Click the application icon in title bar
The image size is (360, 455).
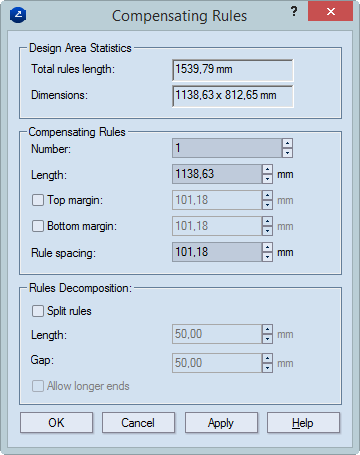tap(18, 15)
